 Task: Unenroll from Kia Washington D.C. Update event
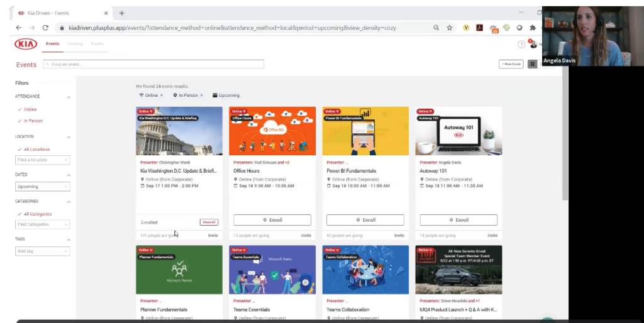point(209,222)
